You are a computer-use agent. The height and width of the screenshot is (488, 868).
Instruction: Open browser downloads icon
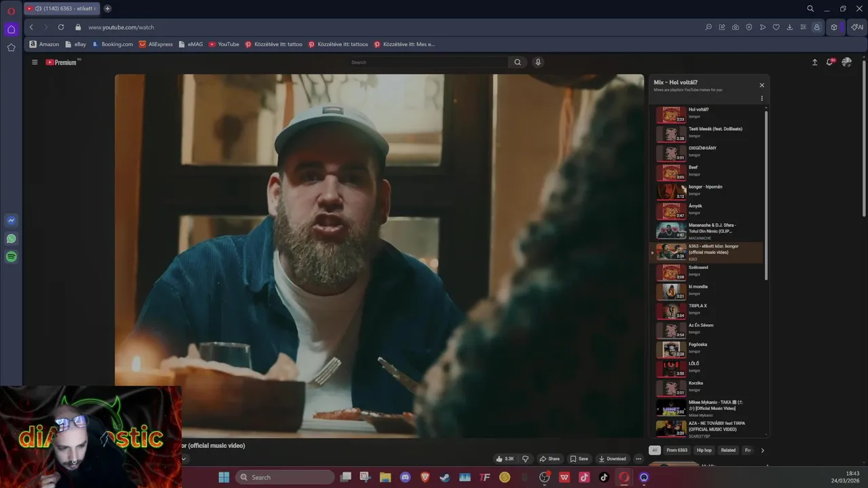[790, 27]
